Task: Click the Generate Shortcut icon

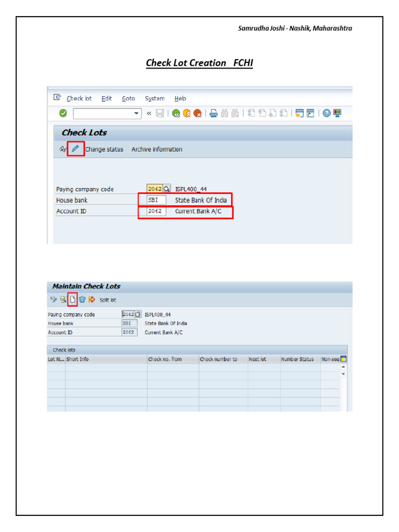Action: (x=310, y=113)
